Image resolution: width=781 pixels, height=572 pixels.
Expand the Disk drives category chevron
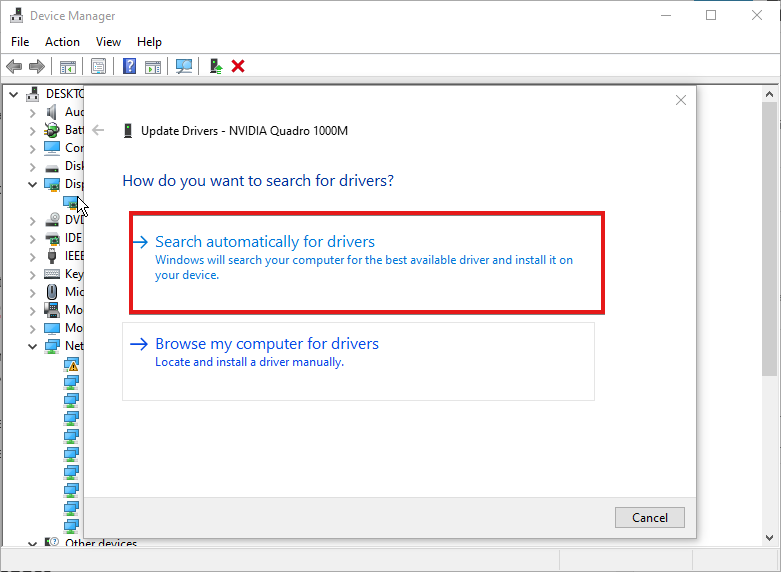[32, 167]
